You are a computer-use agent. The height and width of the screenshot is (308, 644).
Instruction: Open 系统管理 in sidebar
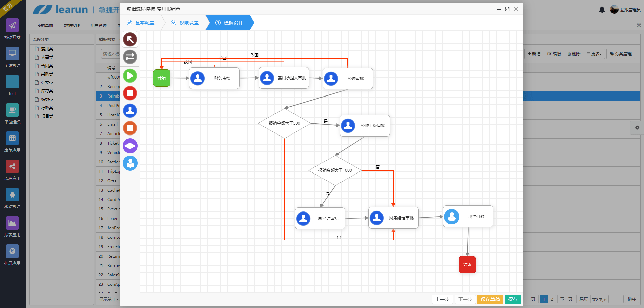(x=12, y=57)
